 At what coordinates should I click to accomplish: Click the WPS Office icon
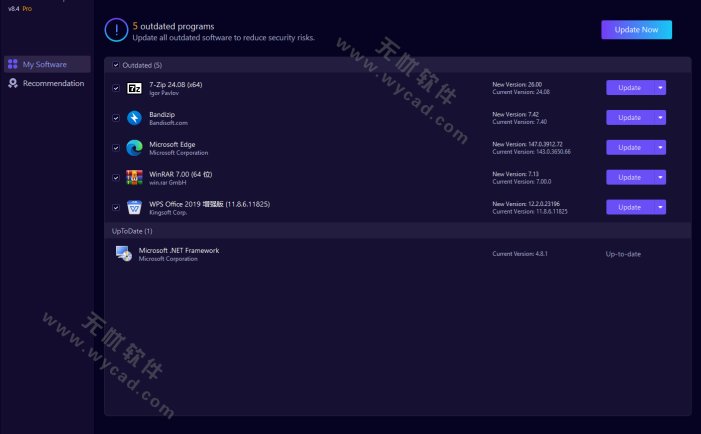pos(134,207)
